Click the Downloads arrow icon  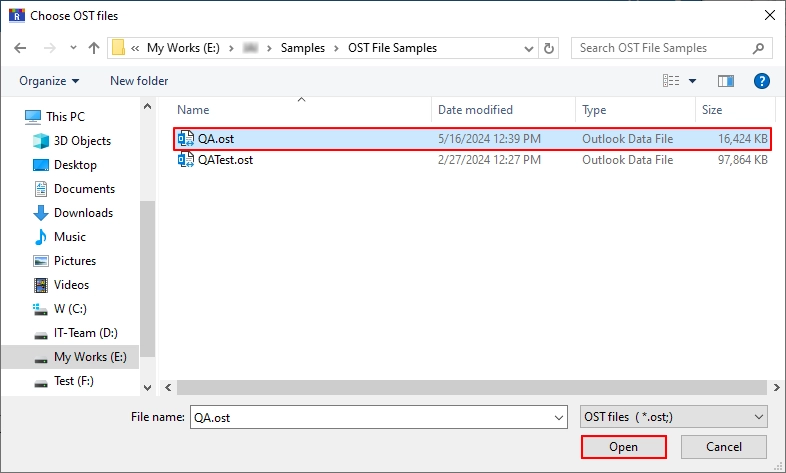point(41,213)
